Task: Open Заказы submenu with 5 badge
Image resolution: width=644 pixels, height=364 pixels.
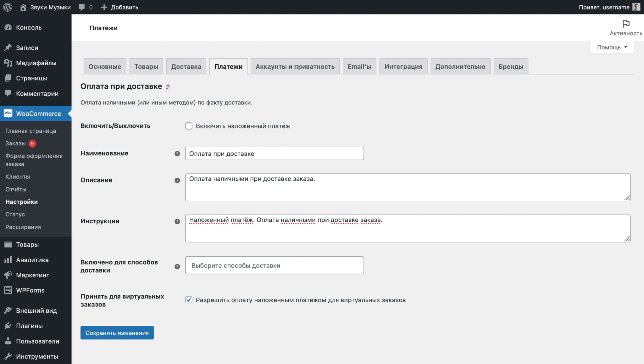Action: pos(21,143)
